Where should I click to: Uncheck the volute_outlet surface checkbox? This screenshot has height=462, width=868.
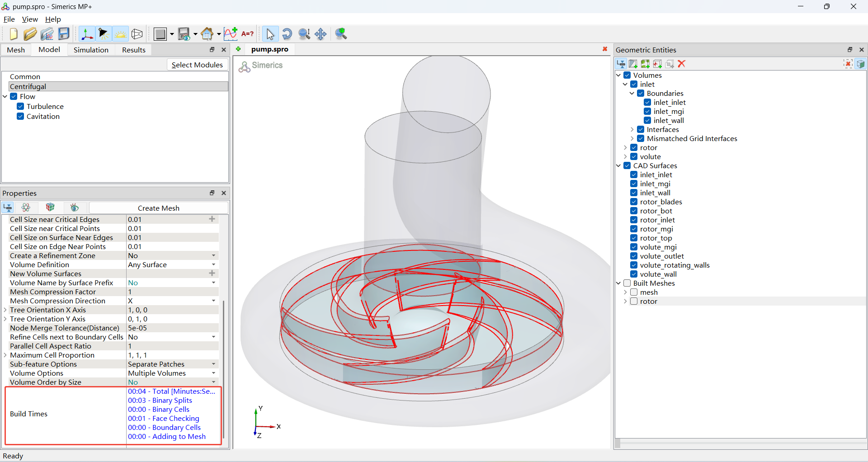(634, 256)
